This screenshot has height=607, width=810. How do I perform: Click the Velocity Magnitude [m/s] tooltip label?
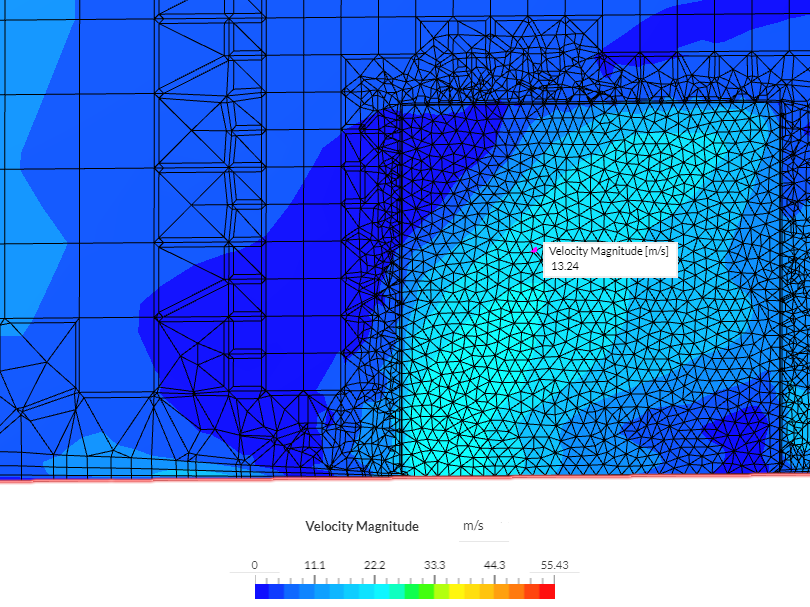click(x=609, y=251)
